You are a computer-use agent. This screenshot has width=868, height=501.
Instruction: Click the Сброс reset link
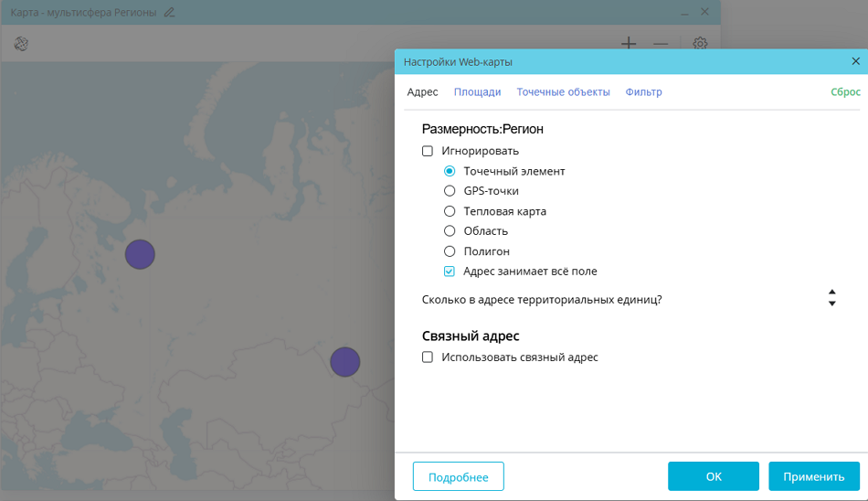[845, 92]
